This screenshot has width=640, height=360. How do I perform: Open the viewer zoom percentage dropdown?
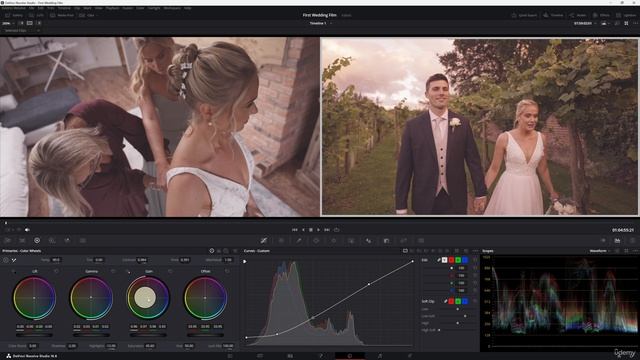pos(8,23)
